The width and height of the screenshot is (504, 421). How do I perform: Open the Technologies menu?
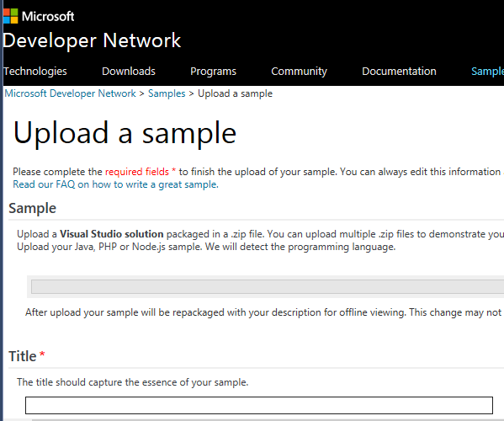click(x=35, y=71)
